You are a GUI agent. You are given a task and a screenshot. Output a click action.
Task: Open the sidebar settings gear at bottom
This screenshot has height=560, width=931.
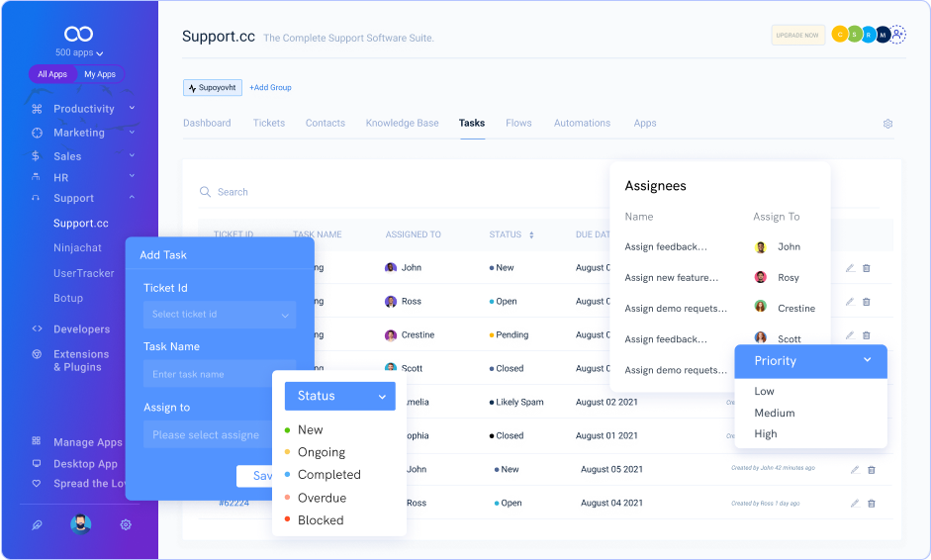pos(126,524)
